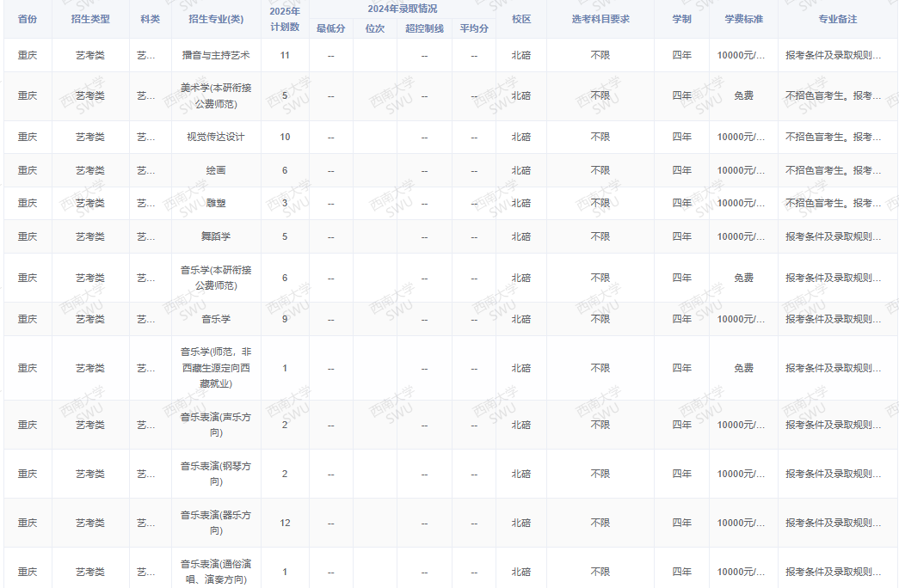Select the 绘画 major cell
Image resolution: width=899 pixels, height=588 pixels.
[x=216, y=170]
